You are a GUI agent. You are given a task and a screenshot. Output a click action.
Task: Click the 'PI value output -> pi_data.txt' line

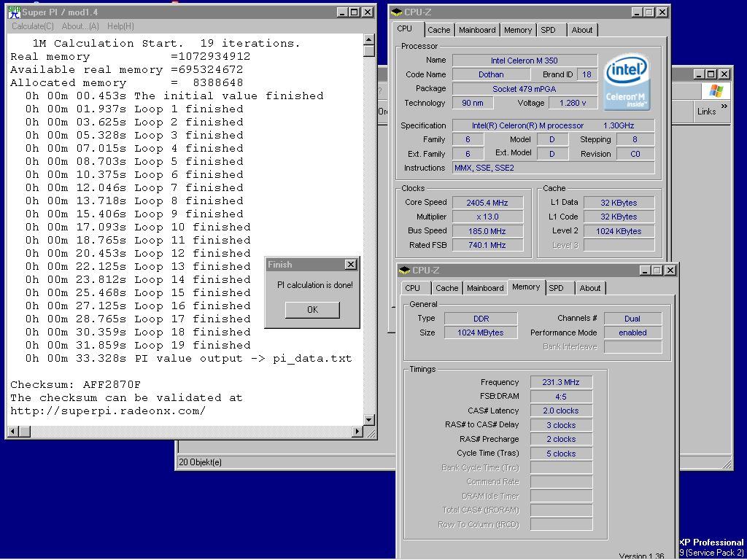coord(189,359)
